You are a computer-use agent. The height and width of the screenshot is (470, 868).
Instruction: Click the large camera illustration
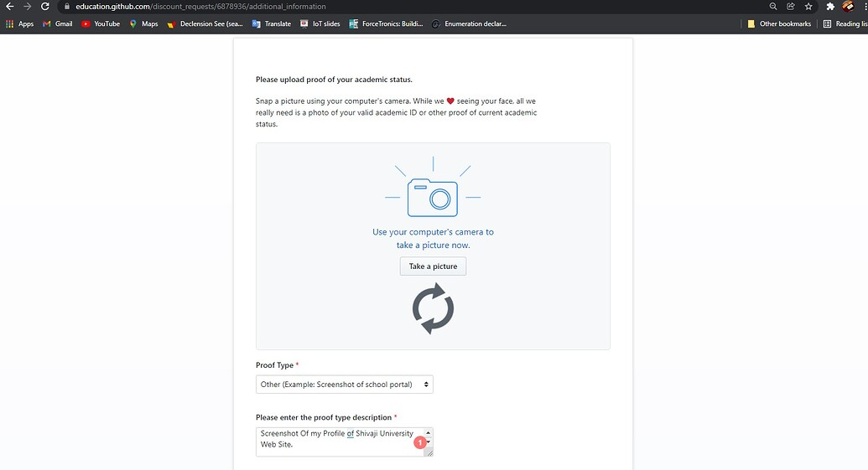(433, 198)
